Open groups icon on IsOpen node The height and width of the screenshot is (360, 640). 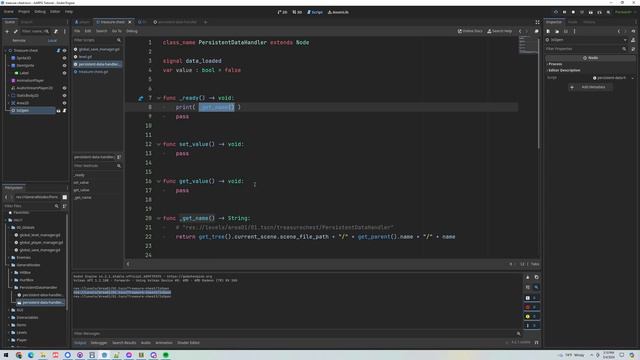point(58,111)
